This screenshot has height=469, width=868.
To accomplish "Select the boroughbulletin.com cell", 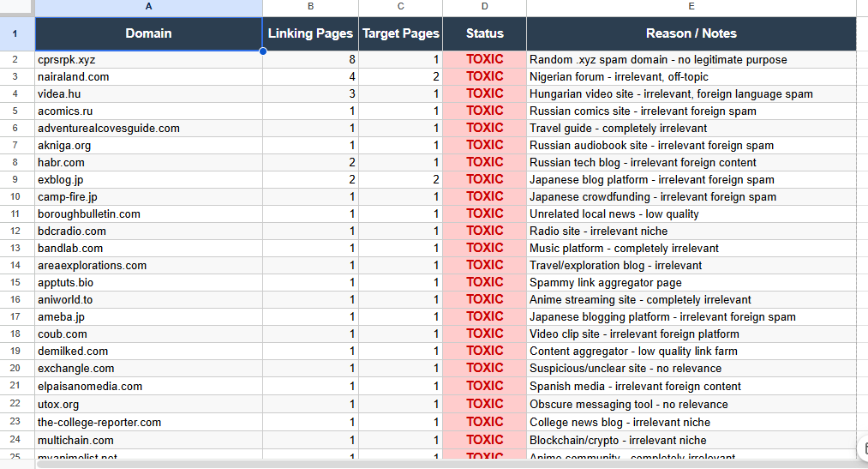I will point(148,214).
